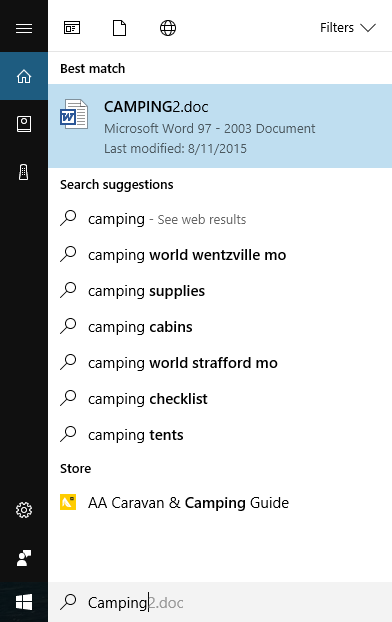
Task: Select the yellow AA Caravan app icon
Action: point(68,502)
